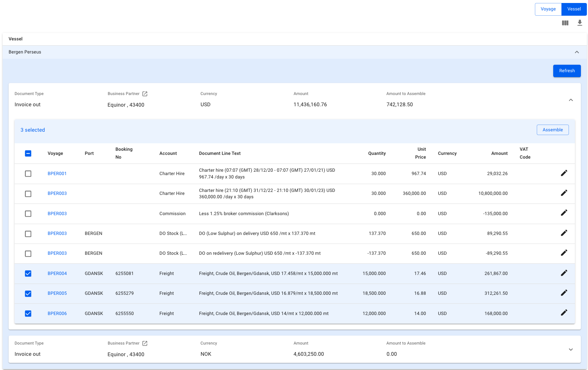Open column settings icon

(x=565, y=23)
